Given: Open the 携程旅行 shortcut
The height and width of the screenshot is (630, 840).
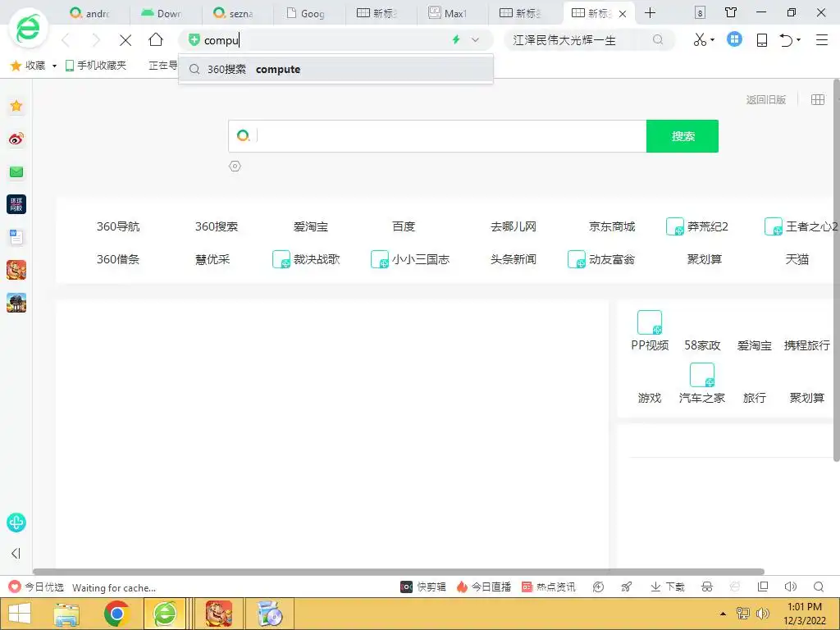Looking at the screenshot, I should point(807,345).
